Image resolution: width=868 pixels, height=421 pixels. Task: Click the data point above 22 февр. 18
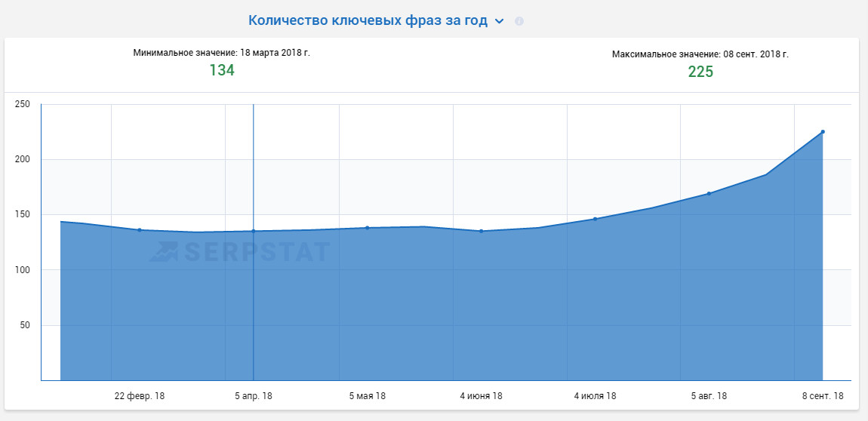pos(140,230)
